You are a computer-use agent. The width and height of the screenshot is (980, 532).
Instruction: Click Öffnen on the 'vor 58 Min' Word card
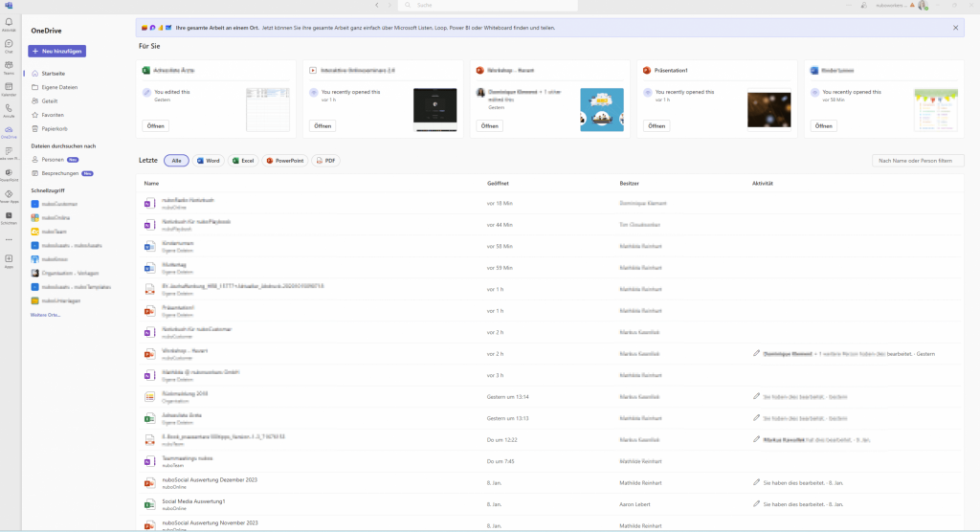point(823,125)
